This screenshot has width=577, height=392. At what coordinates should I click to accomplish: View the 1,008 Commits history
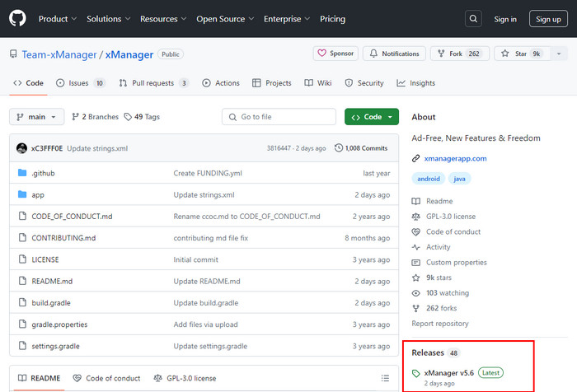(x=361, y=148)
